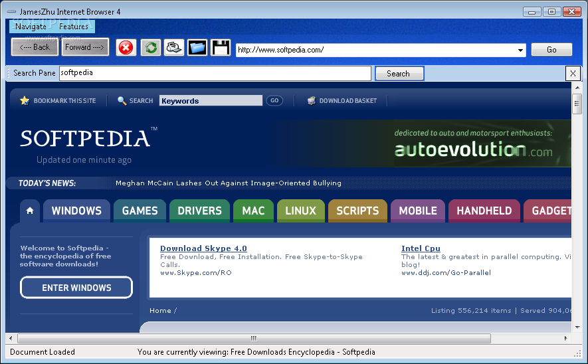
Task: Open the Features menu
Action: (74, 27)
